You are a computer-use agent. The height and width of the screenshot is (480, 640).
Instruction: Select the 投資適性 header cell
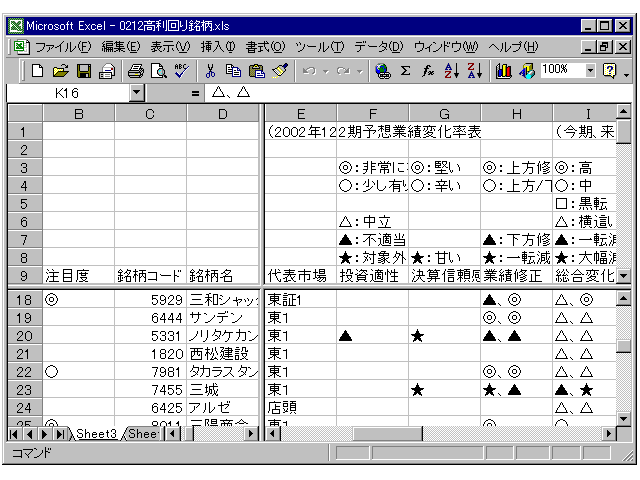click(373, 276)
